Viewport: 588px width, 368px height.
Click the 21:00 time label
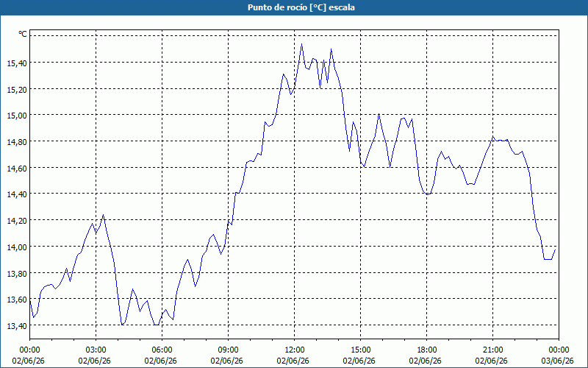[492, 350]
